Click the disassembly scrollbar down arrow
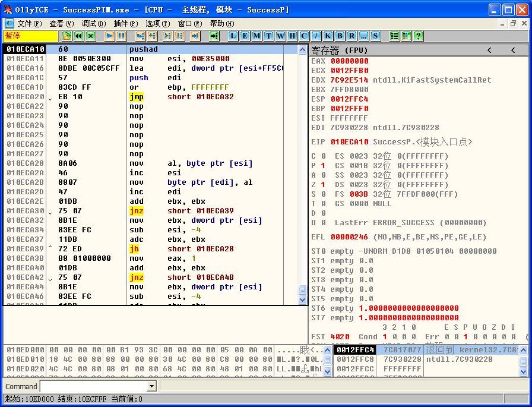532x407 pixels. point(302,299)
